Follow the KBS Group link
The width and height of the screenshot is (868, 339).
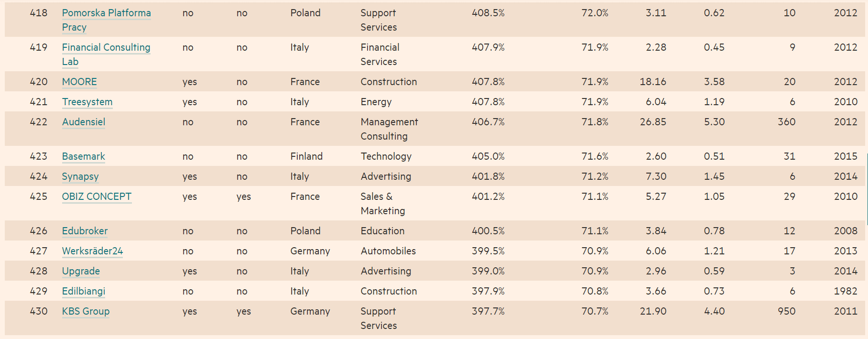click(x=86, y=311)
